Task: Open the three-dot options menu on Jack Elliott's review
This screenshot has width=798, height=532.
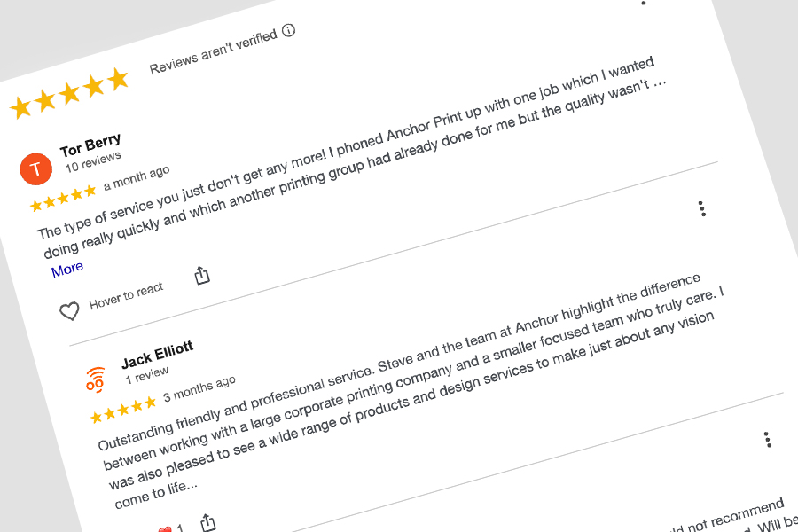Action: (765, 438)
